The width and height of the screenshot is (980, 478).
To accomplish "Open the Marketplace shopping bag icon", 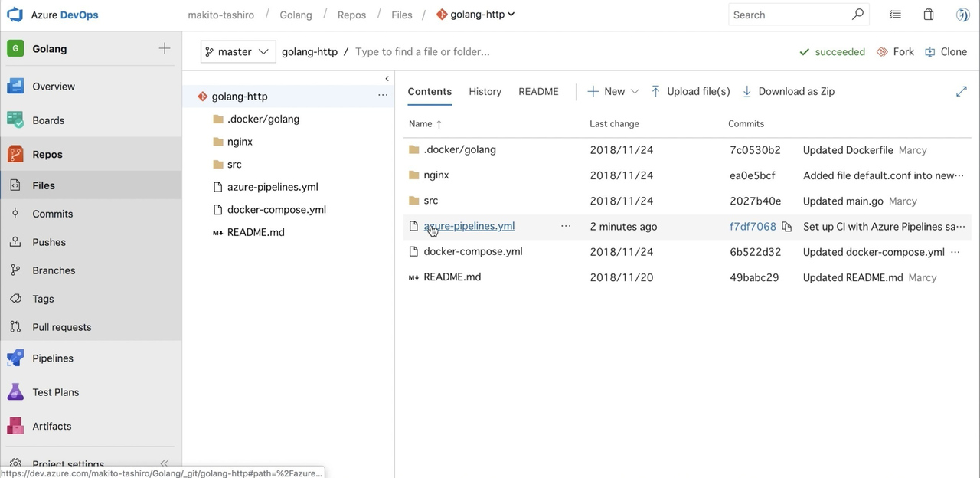I will [x=928, y=14].
